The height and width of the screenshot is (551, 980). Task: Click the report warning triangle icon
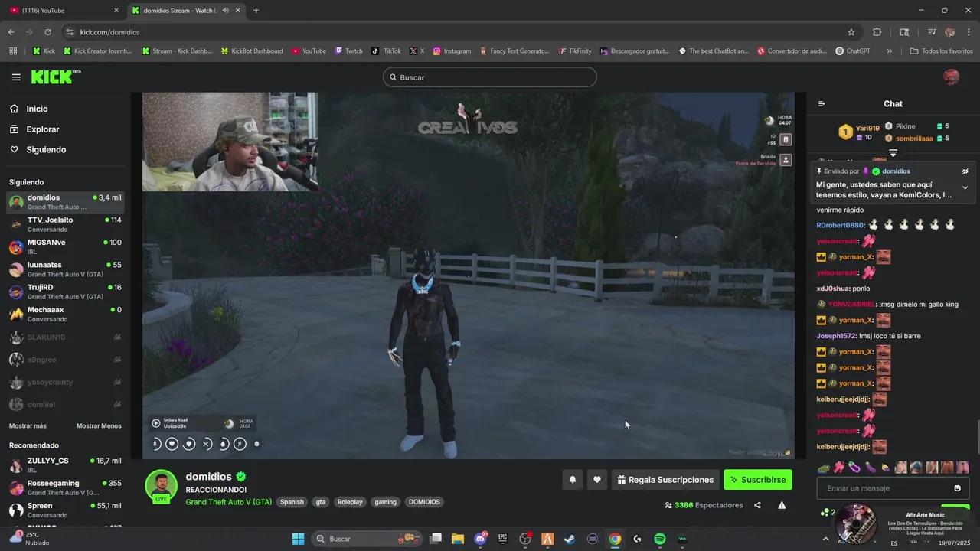[x=782, y=505]
